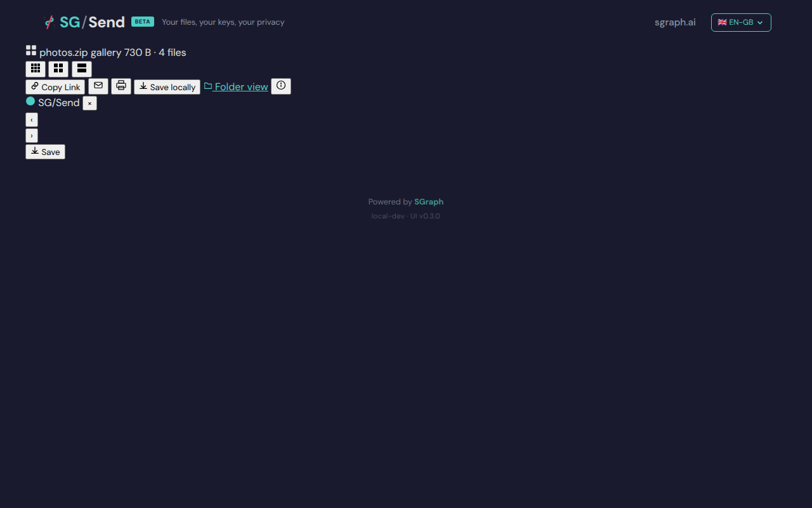Visit the sgraph.ai header link
The width and height of the screenshot is (812, 508).
click(x=675, y=22)
